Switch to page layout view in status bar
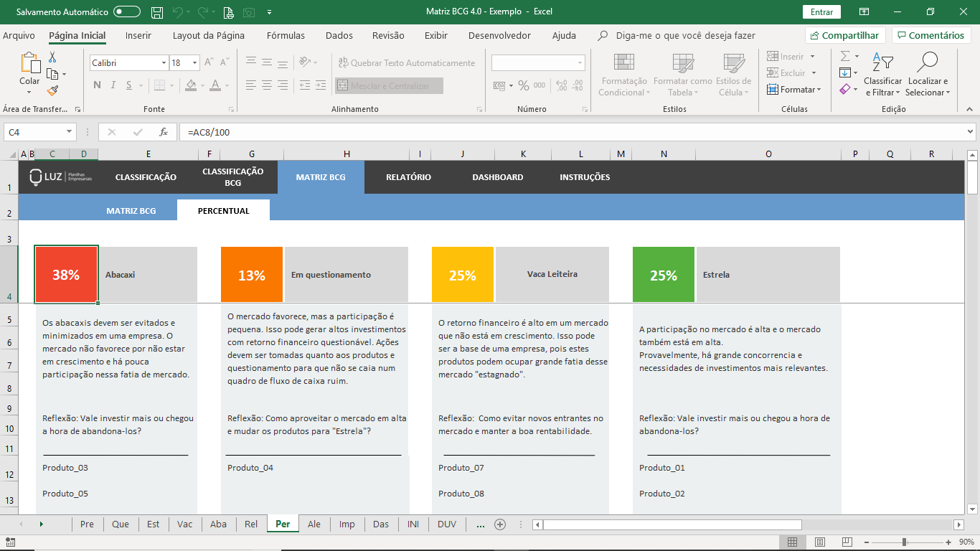This screenshot has width=980, height=551. click(x=820, y=542)
